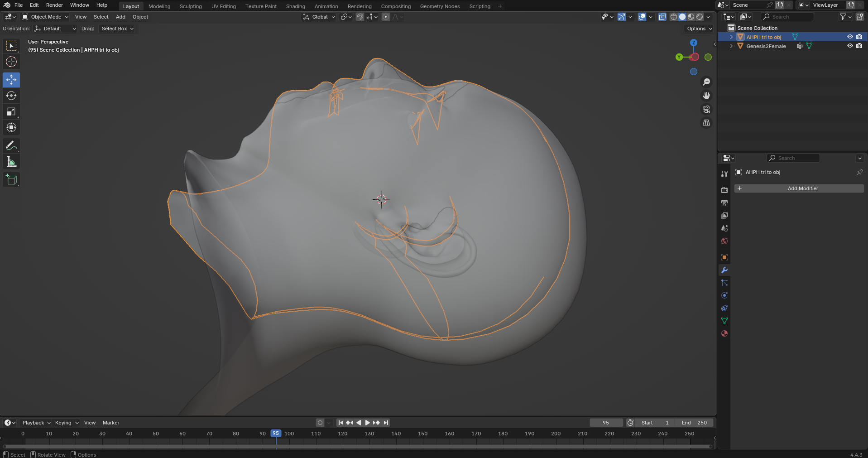Click frame 150 on the timeline
The image size is (868, 458).
point(422,434)
